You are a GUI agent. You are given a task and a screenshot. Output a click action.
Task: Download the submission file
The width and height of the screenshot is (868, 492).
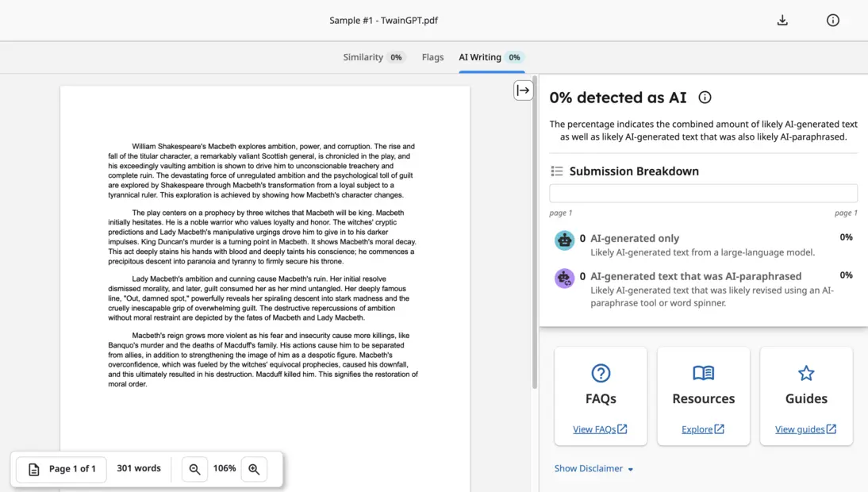pyautogui.click(x=782, y=21)
